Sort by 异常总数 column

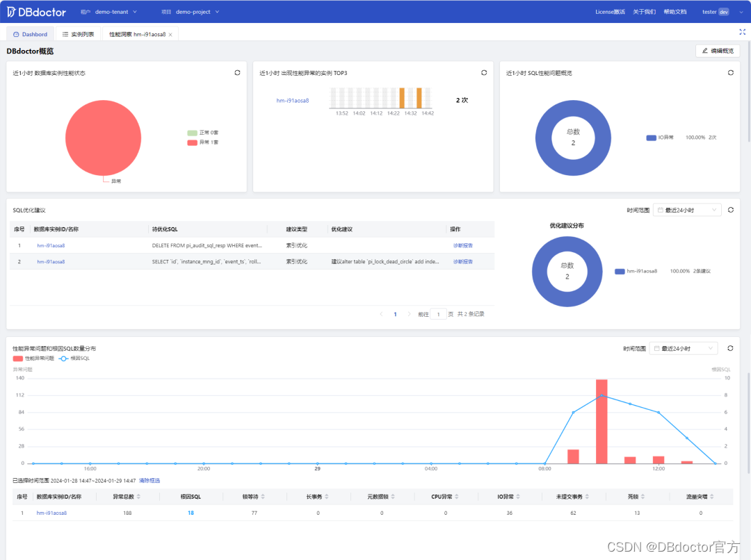point(138,497)
